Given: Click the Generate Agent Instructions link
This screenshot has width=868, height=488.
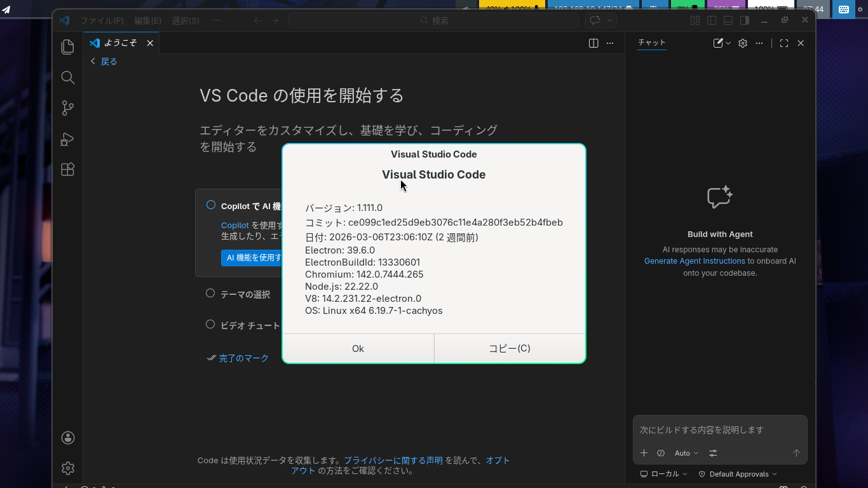Looking at the screenshot, I should 695,261.
